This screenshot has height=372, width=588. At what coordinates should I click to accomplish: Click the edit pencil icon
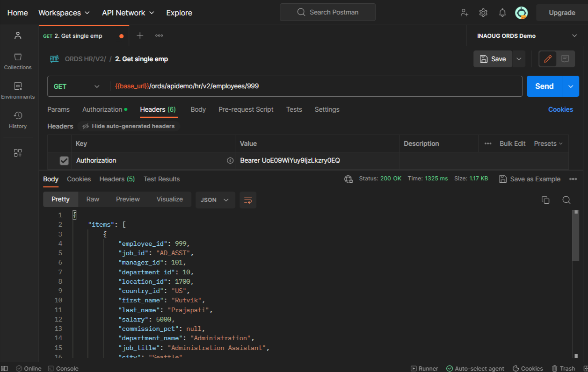coord(548,59)
